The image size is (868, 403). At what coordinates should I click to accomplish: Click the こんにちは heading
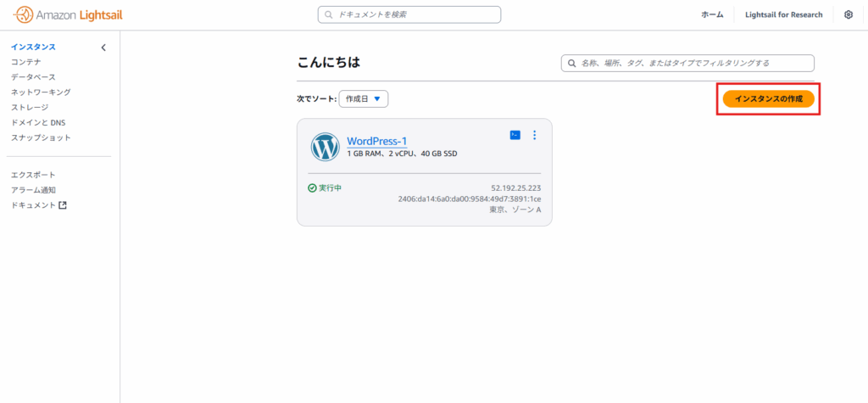[x=329, y=63]
